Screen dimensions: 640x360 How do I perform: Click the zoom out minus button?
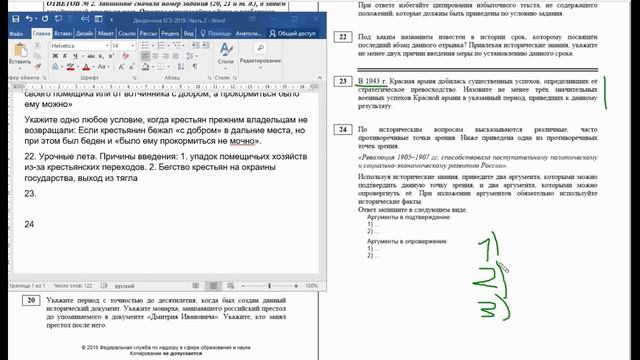tap(243, 286)
